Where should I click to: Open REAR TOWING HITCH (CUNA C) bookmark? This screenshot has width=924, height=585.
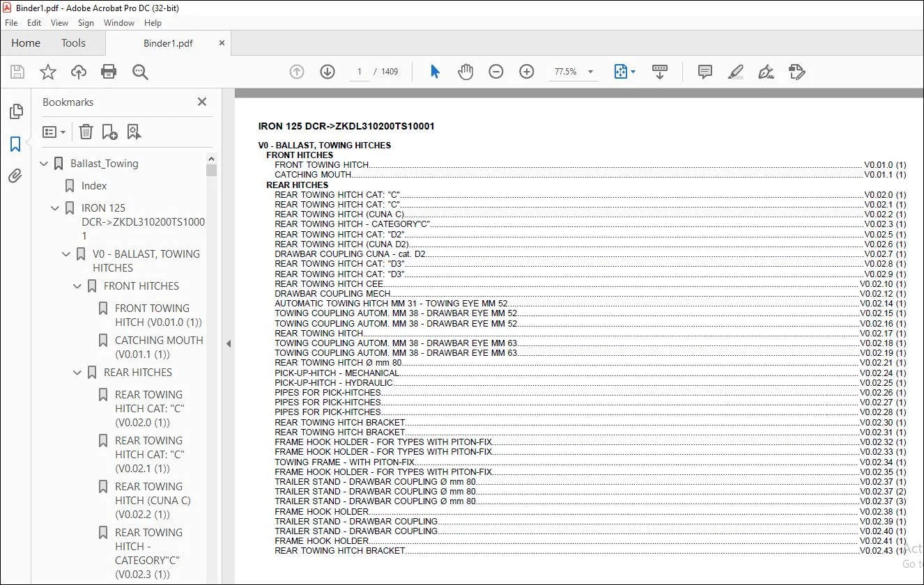click(x=153, y=501)
